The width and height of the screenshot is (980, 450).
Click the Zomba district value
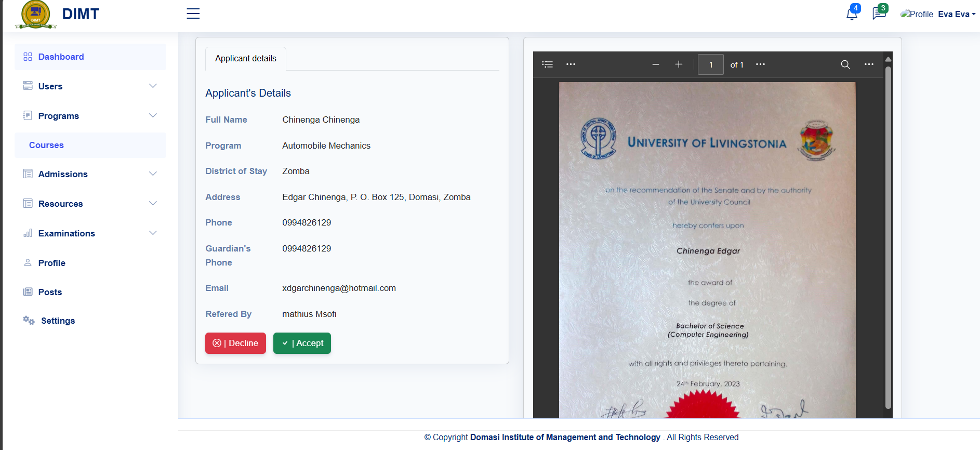pos(296,171)
